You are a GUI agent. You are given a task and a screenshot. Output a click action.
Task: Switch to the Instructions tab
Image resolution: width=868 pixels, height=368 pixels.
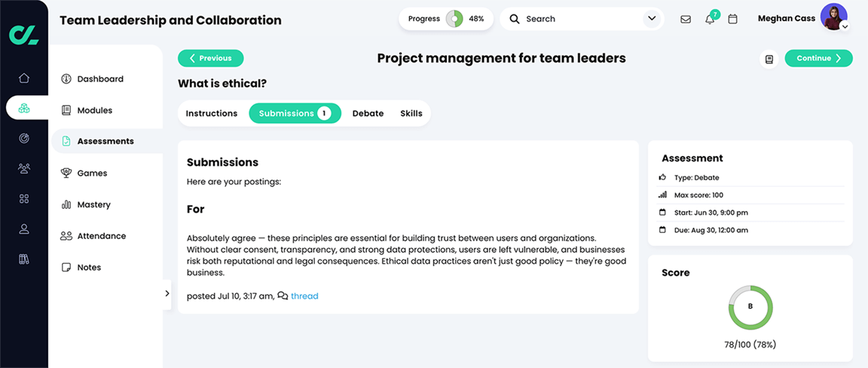[x=212, y=113]
